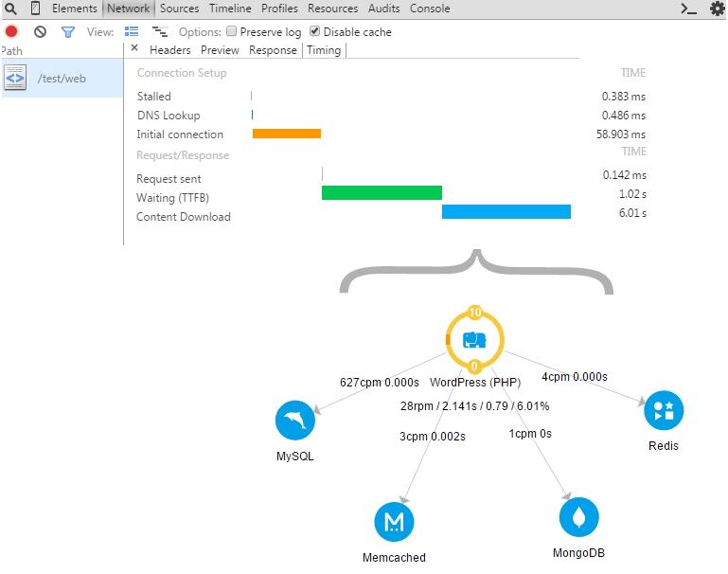Select the /test/web request row

[x=62, y=79]
